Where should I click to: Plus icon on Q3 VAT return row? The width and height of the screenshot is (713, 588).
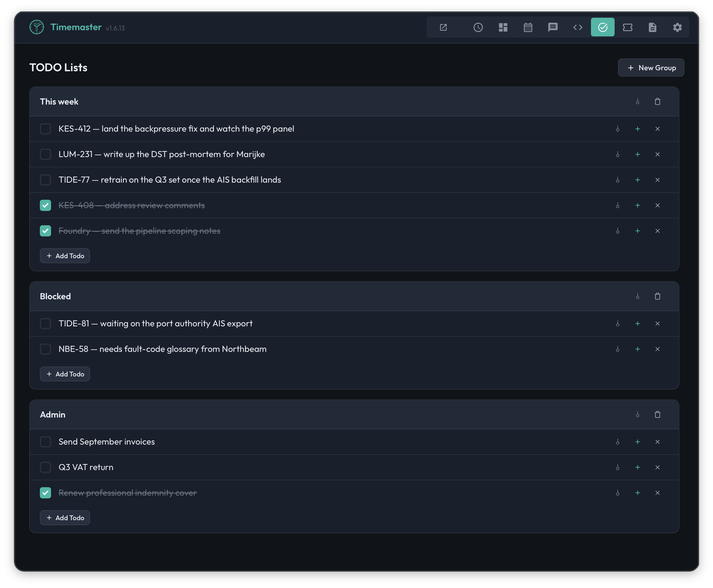637,467
